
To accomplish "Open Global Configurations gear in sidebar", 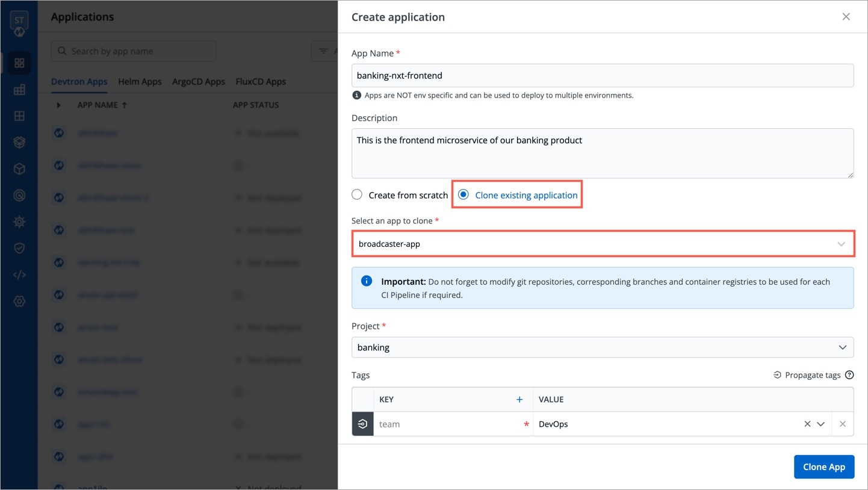I will [x=19, y=301].
